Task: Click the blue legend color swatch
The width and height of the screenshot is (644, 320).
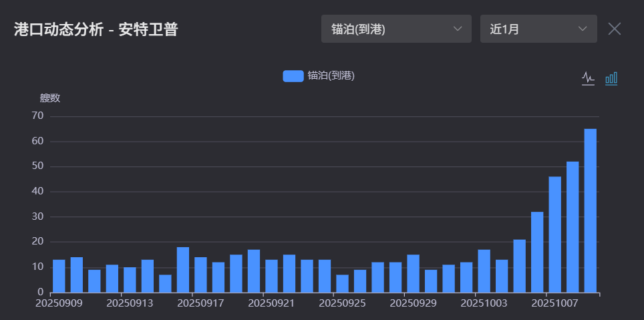Action: tap(293, 75)
